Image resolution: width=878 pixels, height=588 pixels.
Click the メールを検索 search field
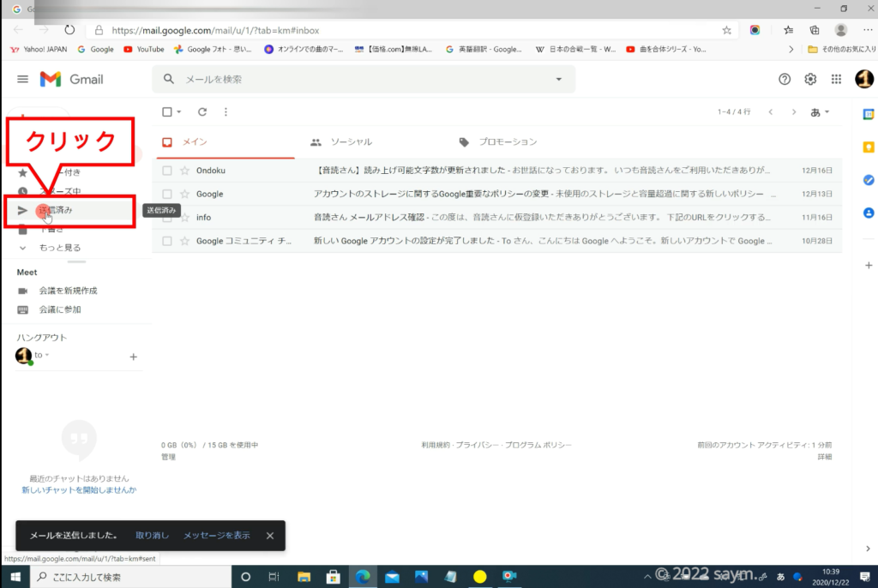[360, 80]
